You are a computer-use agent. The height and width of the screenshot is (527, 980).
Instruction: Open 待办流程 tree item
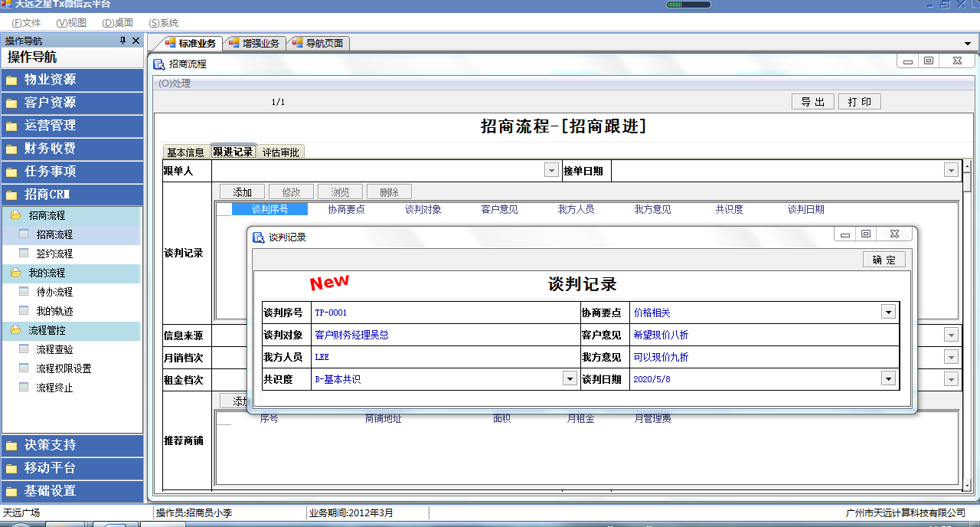(x=54, y=292)
